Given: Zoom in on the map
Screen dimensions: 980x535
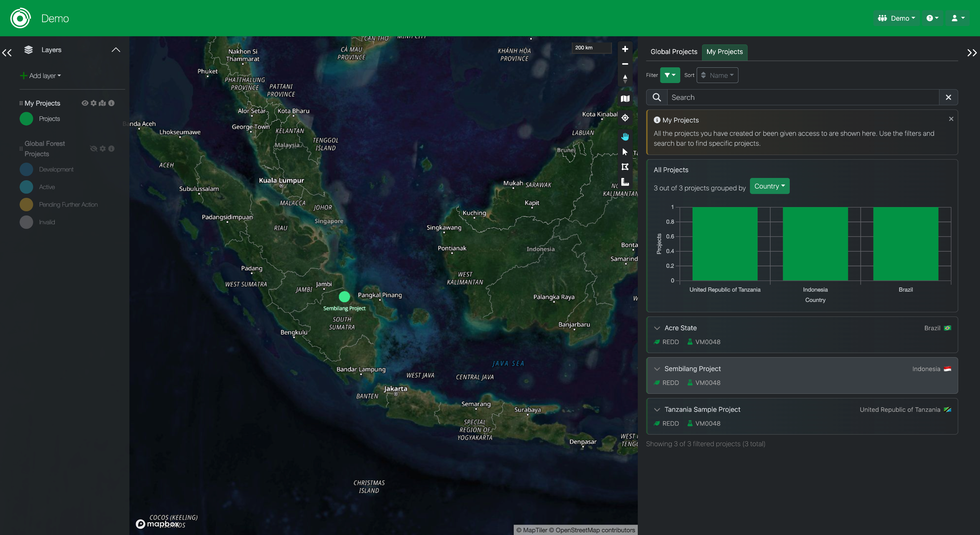Looking at the screenshot, I should (x=625, y=49).
